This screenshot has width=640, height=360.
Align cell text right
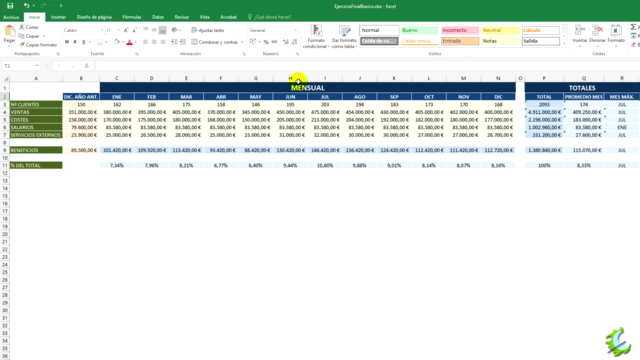click(x=162, y=42)
